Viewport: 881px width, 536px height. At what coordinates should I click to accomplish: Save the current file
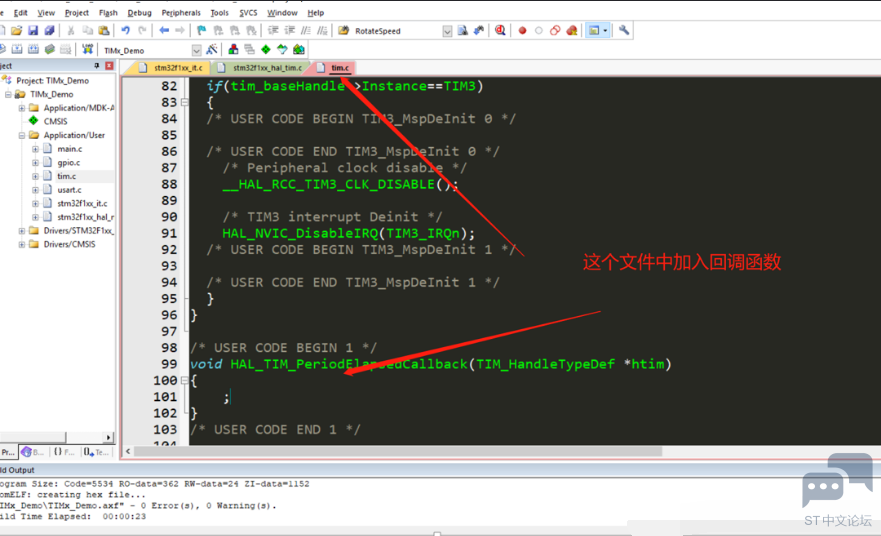pos(33,30)
